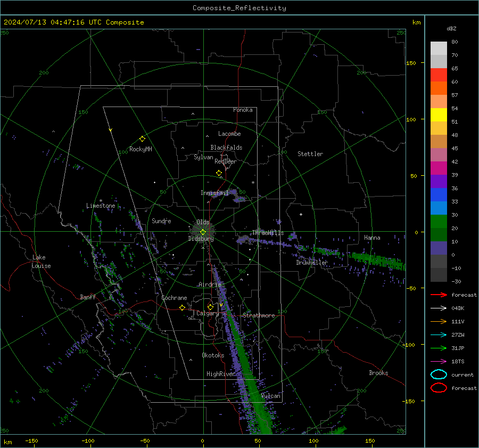The width and height of the screenshot is (479, 448).
Task: Click the green echo band east of Drumheller
Action: (377, 260)
